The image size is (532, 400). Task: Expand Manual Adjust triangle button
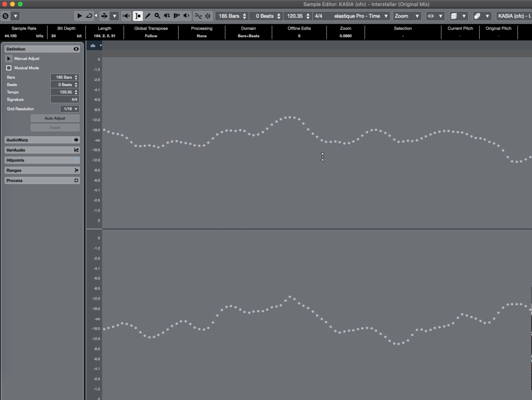pos(9,58)
